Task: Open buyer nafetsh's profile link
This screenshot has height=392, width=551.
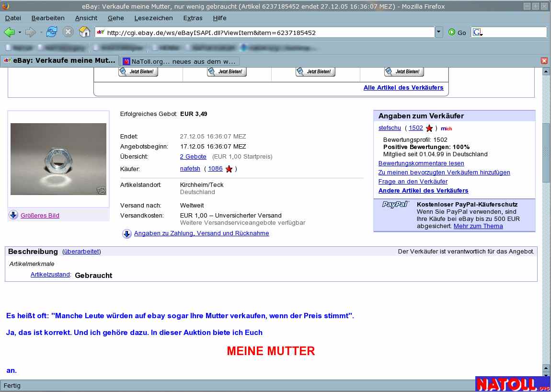Action: click(x=190, y=169)
